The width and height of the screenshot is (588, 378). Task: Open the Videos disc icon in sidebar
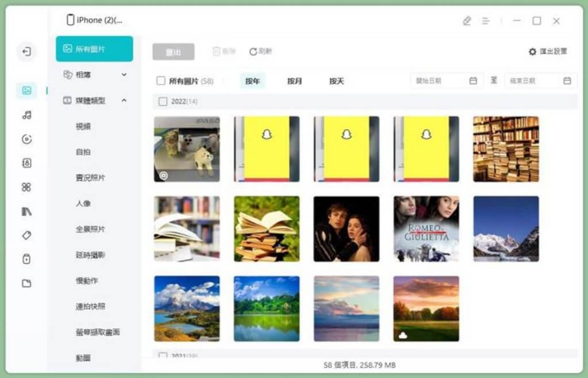pyautogui.click(x=26, y=139)
